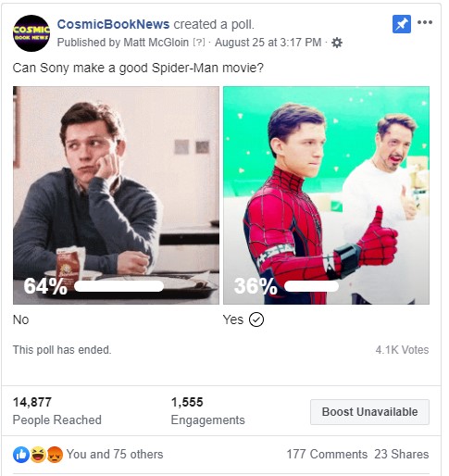
Task: Select the Yes poll option label
Action: (x=233, y=319)
